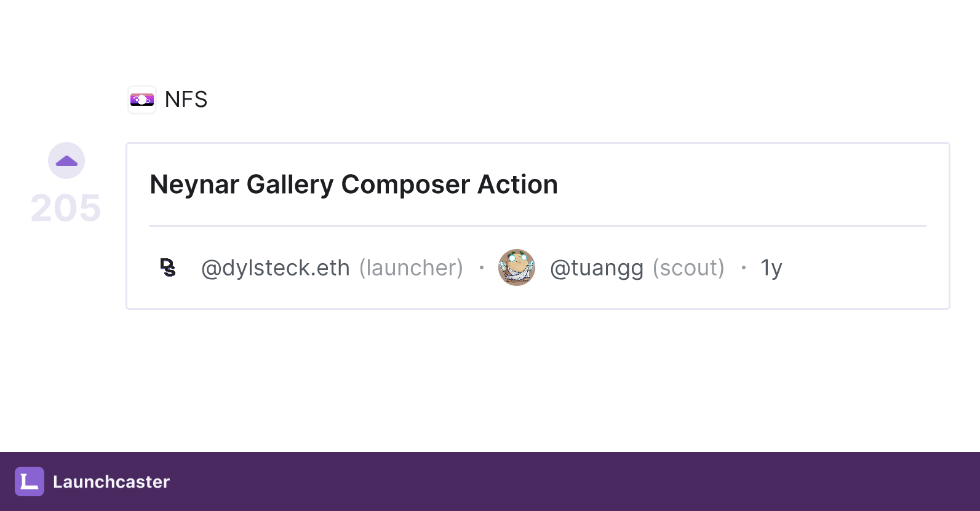Open the 1y timestamp to view launch date
The image size is (980, 511).
click(x=771, y=267)
